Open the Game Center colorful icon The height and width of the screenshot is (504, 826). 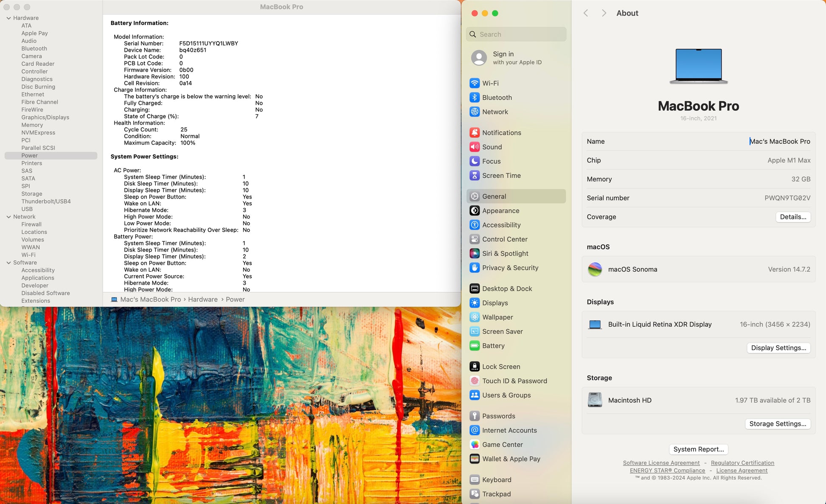[475, 445]
